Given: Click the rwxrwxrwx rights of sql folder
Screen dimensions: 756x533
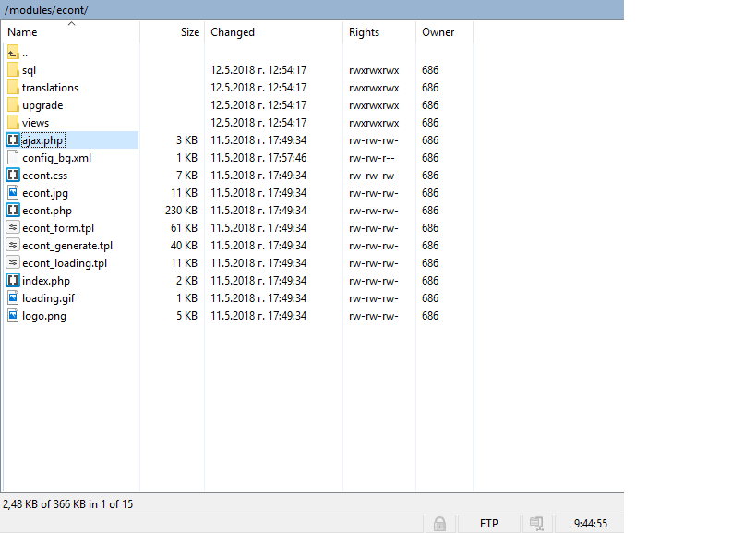Looking at the screenshot, I should point(374,70).
